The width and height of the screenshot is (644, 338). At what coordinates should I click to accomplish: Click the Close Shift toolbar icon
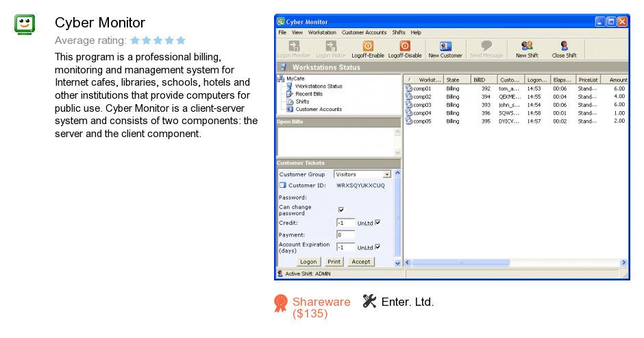click(565, 46)
